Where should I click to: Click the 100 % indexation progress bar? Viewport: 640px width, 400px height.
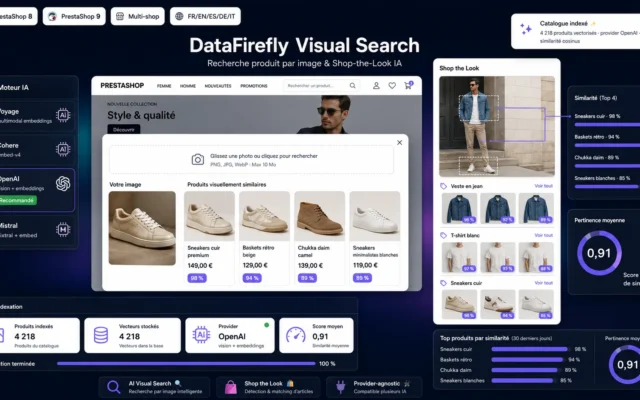186,364
